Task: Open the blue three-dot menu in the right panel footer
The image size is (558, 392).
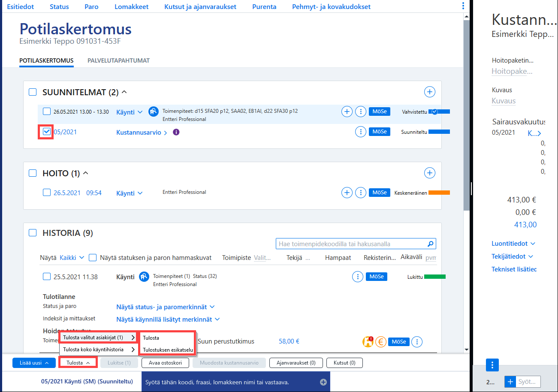Action: pyautogui.click(x=492, y=365)
